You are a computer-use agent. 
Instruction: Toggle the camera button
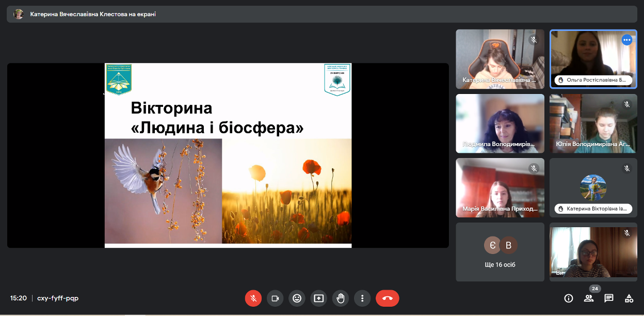click(275, 298)
